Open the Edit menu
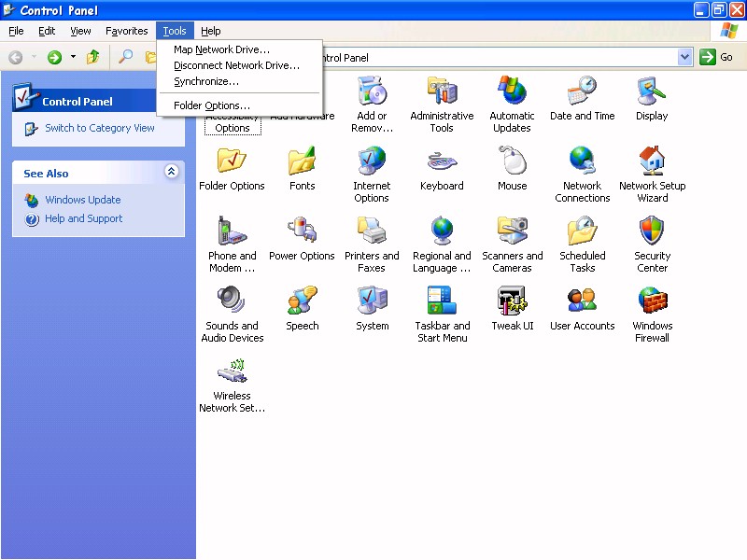Image resolution: width=747 pixels, height=560 pixels. [47, 31]
